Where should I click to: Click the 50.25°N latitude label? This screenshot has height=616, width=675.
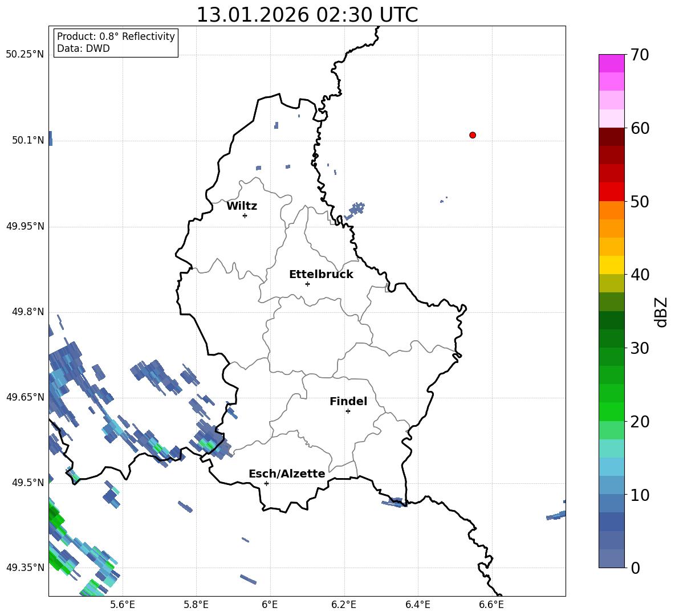(25, 55)
